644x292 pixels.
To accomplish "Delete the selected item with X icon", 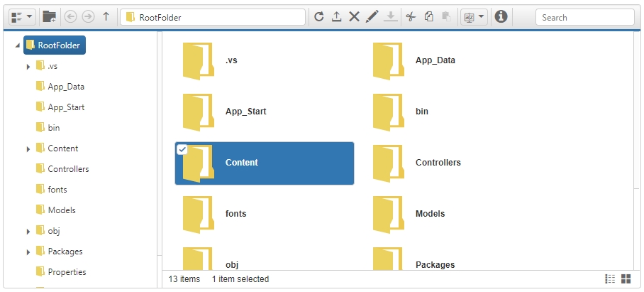I will click(x=354, y=17).
